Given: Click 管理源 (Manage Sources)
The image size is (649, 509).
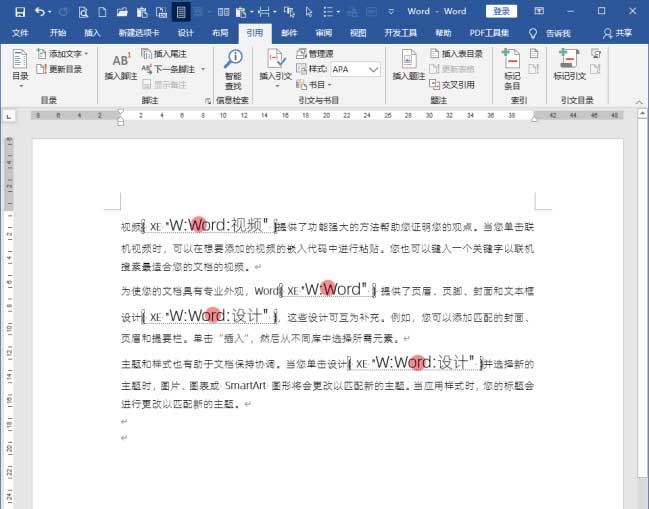Looking at the screenshot, I should 315,54.
